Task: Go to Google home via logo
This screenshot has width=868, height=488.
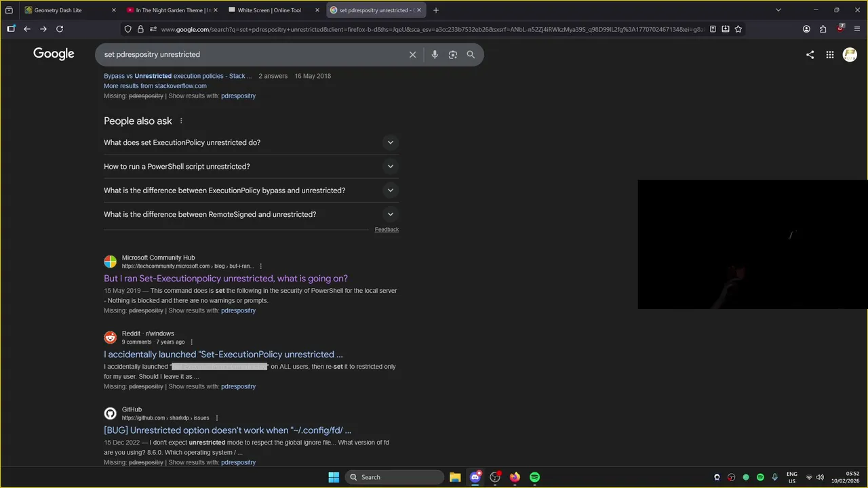Action: click(x=54, y=54)
